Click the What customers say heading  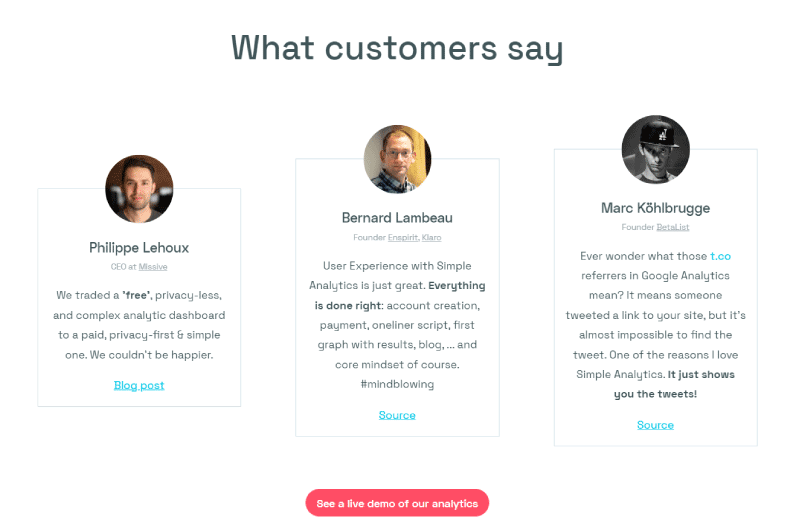coord(397,48)
